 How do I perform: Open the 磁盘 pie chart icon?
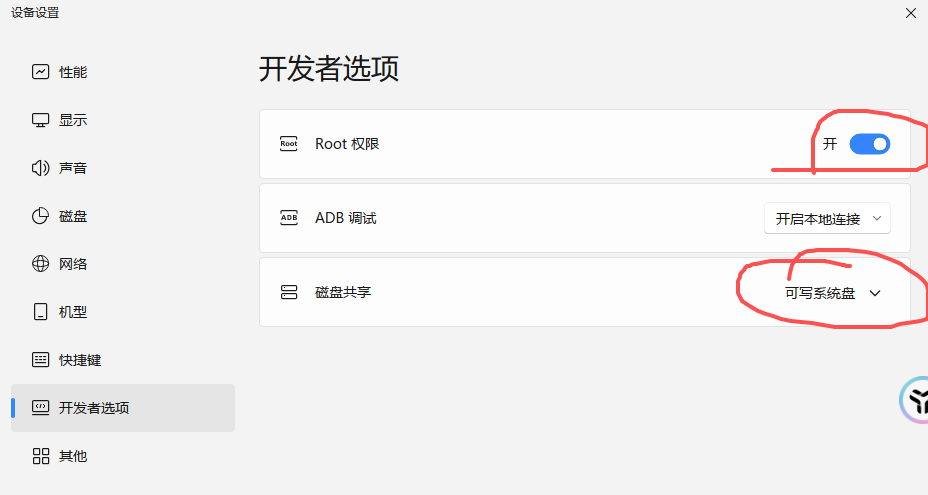[x=40, y=216]
